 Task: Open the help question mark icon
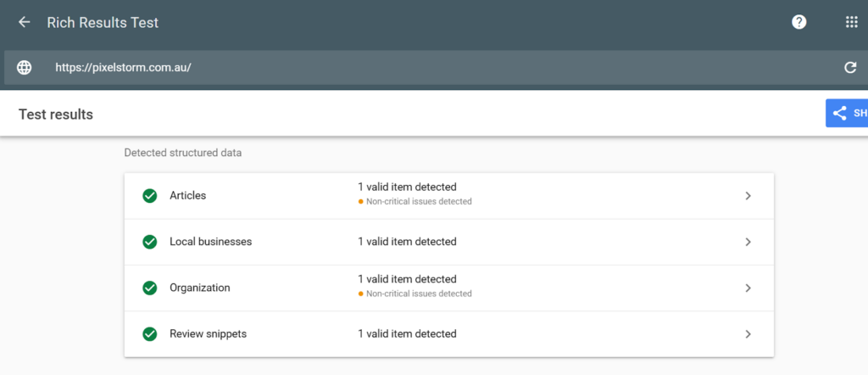tap(798, 22)
